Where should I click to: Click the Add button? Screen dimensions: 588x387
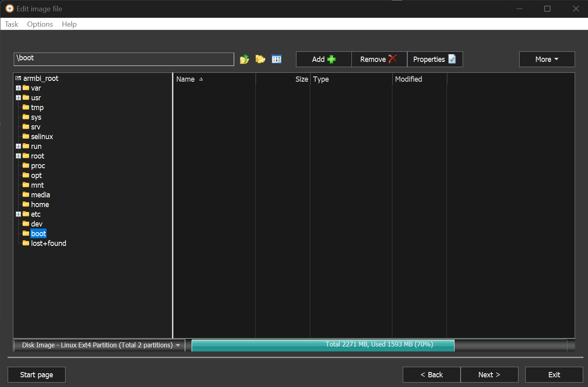(x=324, y=59)
